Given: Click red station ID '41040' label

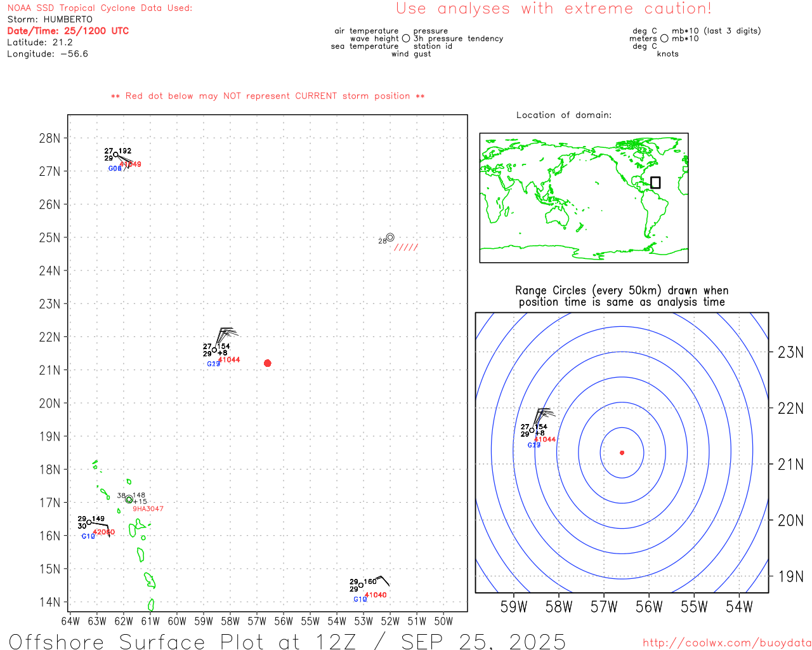Looking at the screenshot, I should coord(376,595).
